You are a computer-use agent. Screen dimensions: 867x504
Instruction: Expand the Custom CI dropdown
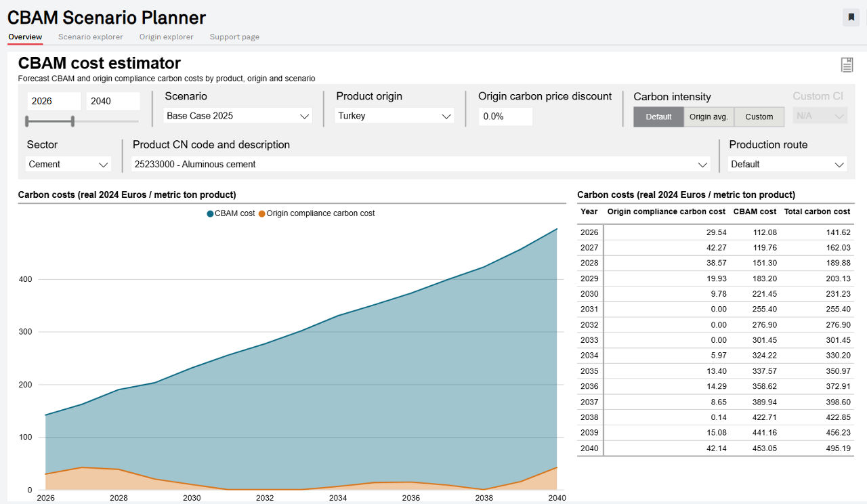(820, 116)
